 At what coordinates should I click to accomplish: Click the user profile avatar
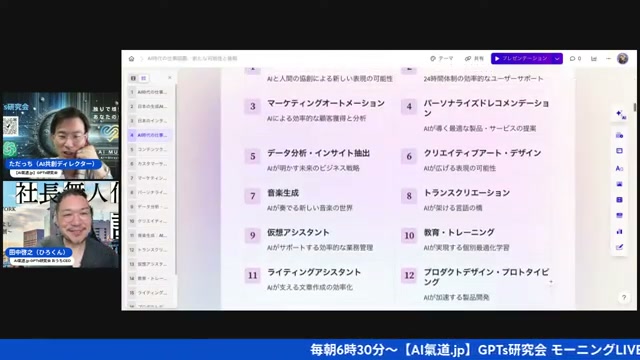pyautogui.click(x=622, y=59)
